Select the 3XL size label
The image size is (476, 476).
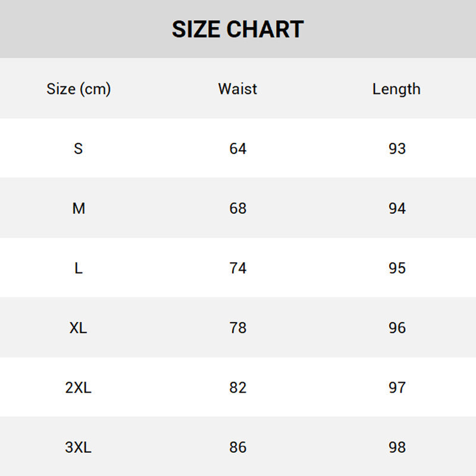(x=79, y=447)
